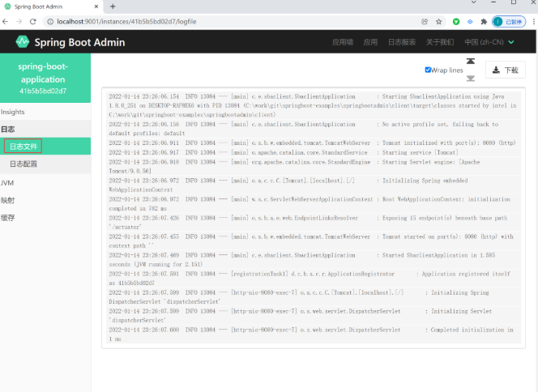The height and width of the screenshot is (392, 538).
Task: Click the Spring Boot Admin logo icon
Action: pyautogui.click(x=23, y=42)
